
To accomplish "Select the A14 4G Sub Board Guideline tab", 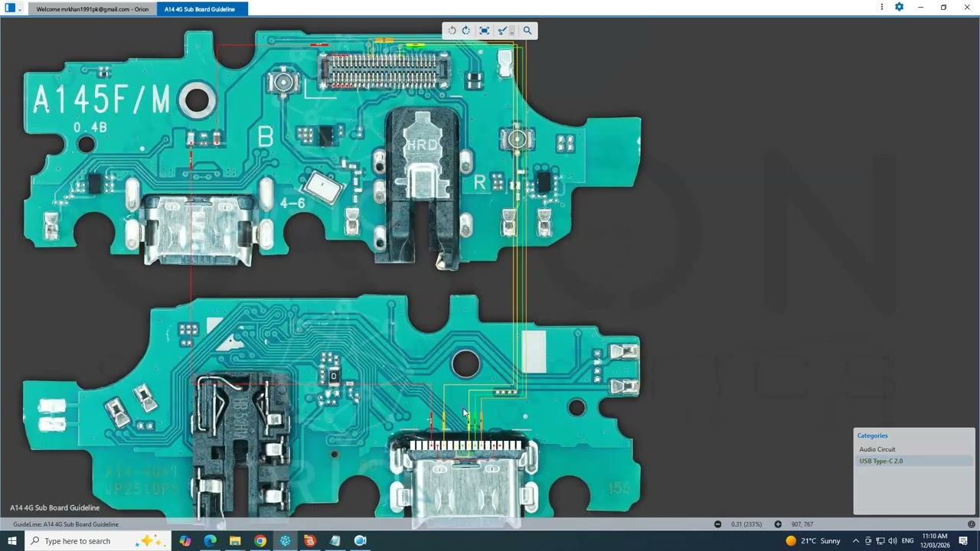I will [x=199, y=8].
